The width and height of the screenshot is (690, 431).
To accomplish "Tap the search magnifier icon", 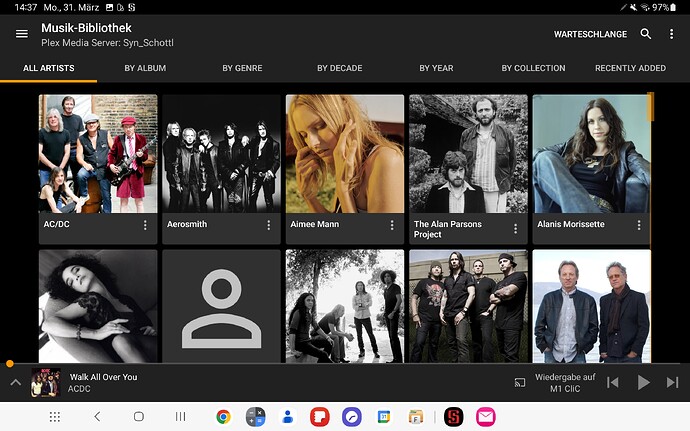I will (x=646, y=34).
